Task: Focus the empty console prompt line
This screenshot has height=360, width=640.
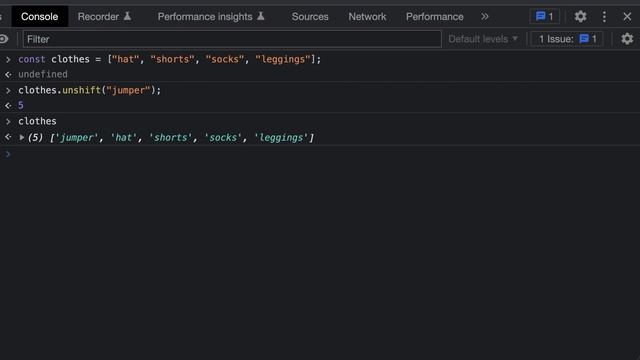Action: pyautogui.click(x=320, y=154)
